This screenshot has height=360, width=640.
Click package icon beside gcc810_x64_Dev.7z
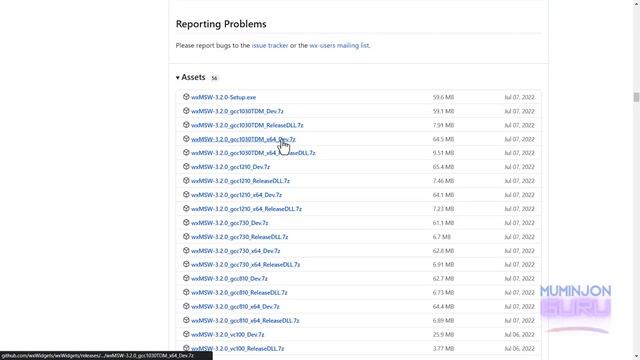[186, 306]
